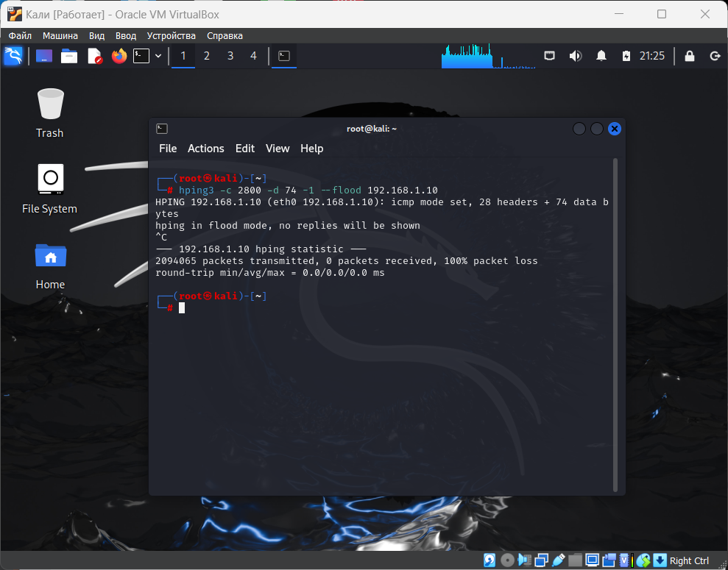Image resolution: width=728 pixels, height=570 pixels.
Task: Open VirtualBox Вид menu
Action: coord(96,36)
